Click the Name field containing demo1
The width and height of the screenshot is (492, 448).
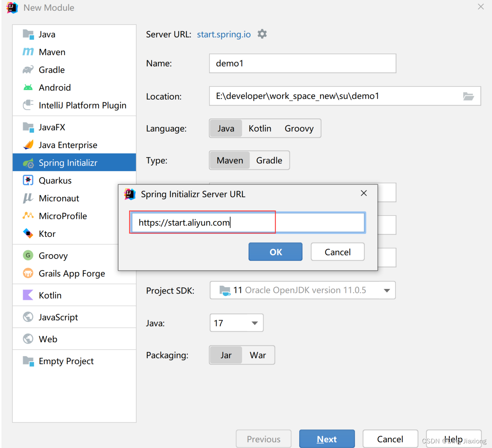(302, 63)
